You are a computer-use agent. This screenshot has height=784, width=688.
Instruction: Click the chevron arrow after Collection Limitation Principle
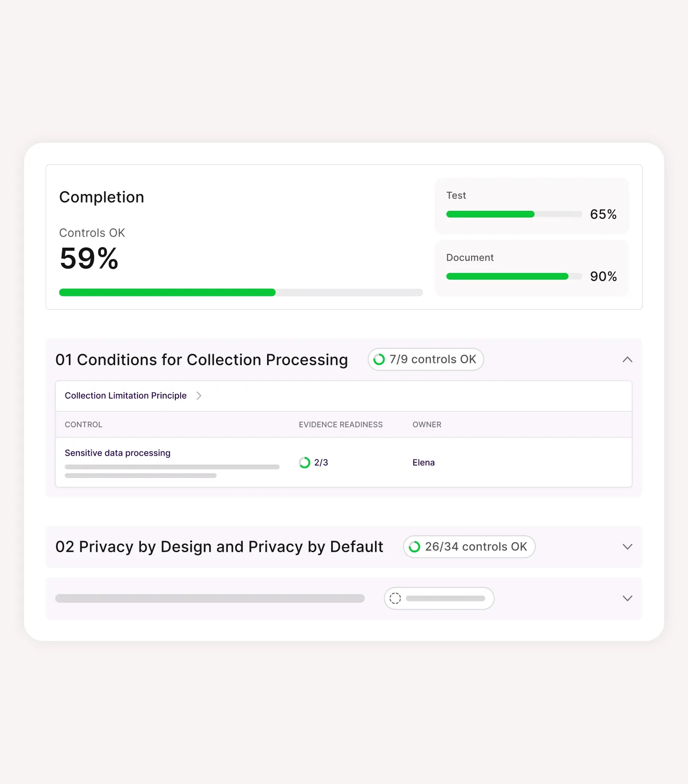[x=199, y=395]
